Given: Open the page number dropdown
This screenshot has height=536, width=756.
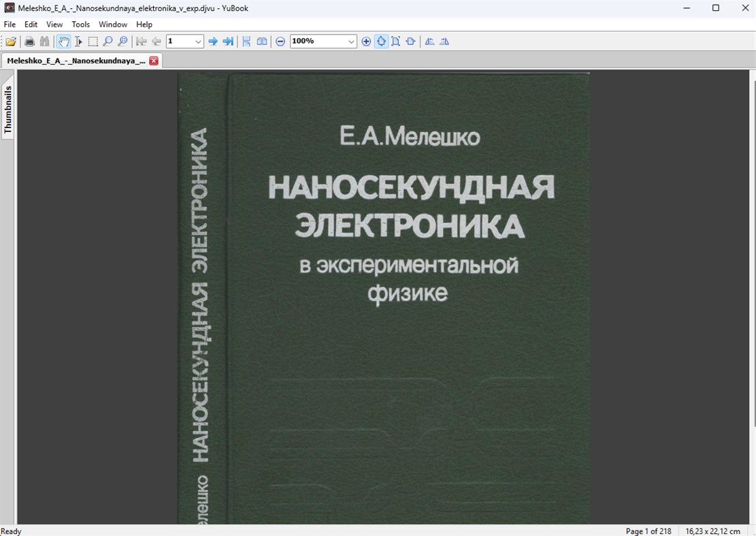Looking at the screenshot, I should pos(198,42).
